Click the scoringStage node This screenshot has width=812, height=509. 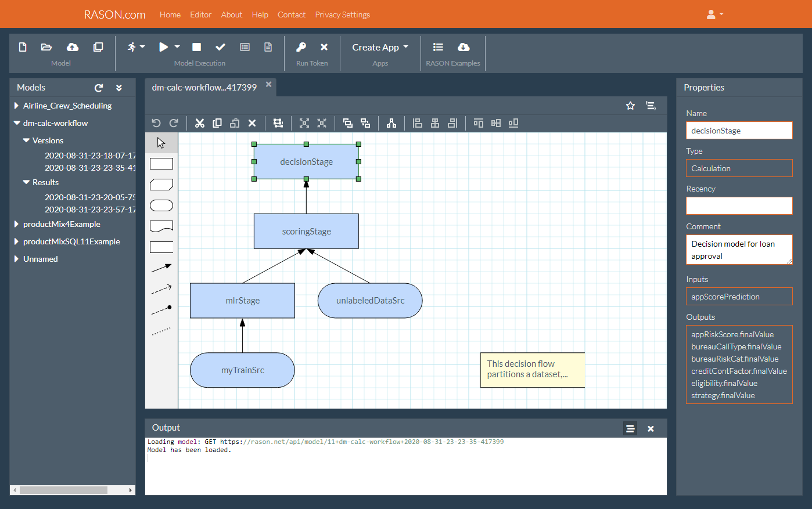306,232
